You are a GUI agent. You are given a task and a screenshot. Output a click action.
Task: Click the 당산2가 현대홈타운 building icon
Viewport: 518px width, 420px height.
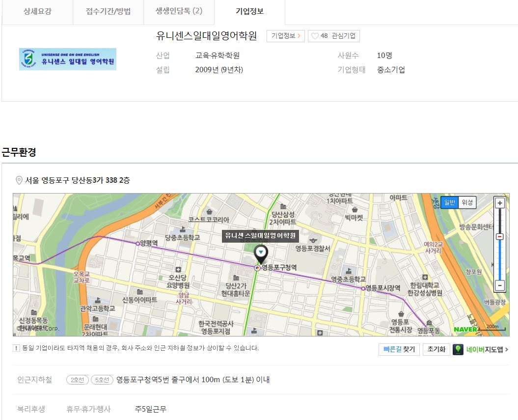[236, 278]
